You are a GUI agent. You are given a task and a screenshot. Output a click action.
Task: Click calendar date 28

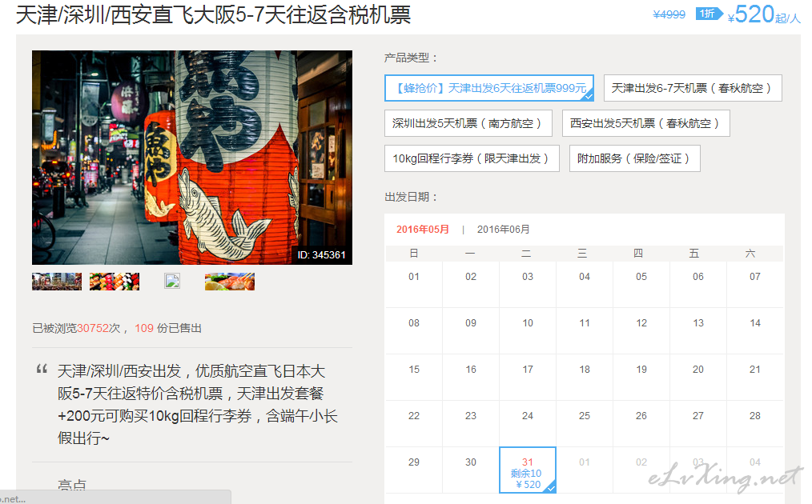coord(755,416)
